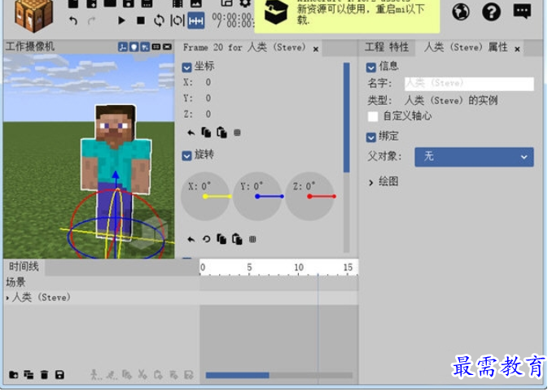Open the speech bubble forum icon
552x392 pixels.
522,11
